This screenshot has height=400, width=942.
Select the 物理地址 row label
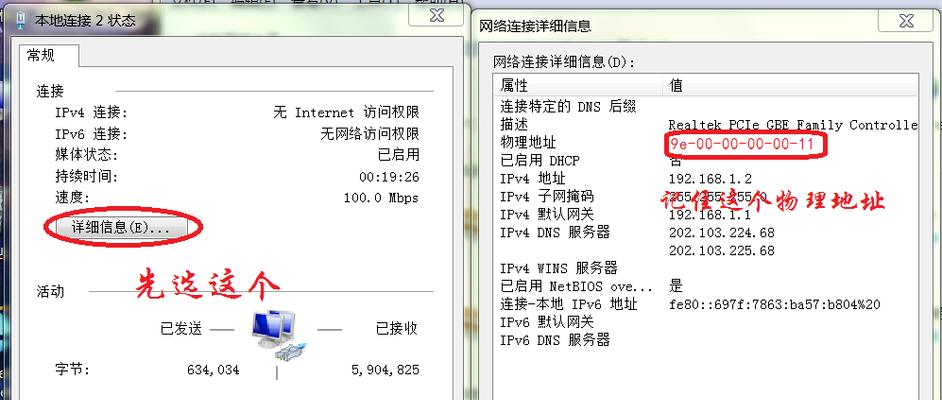coord(528,142)
